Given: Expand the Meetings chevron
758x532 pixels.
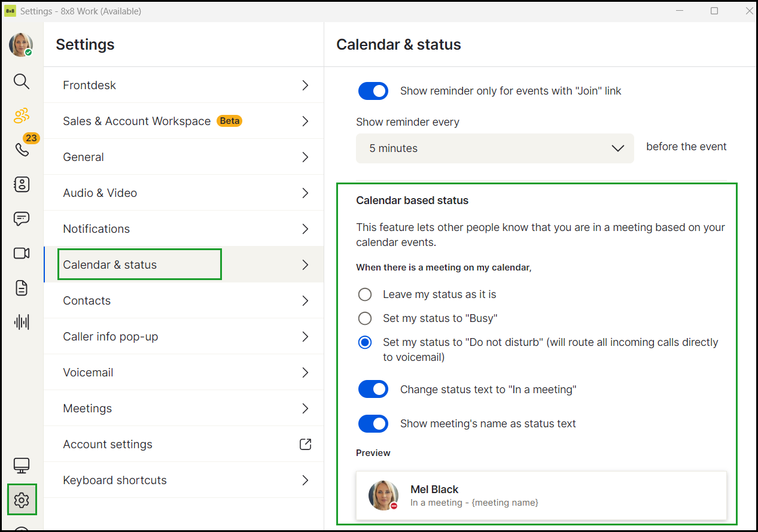Looking at the screenshot, I should (x=305, y=408).
